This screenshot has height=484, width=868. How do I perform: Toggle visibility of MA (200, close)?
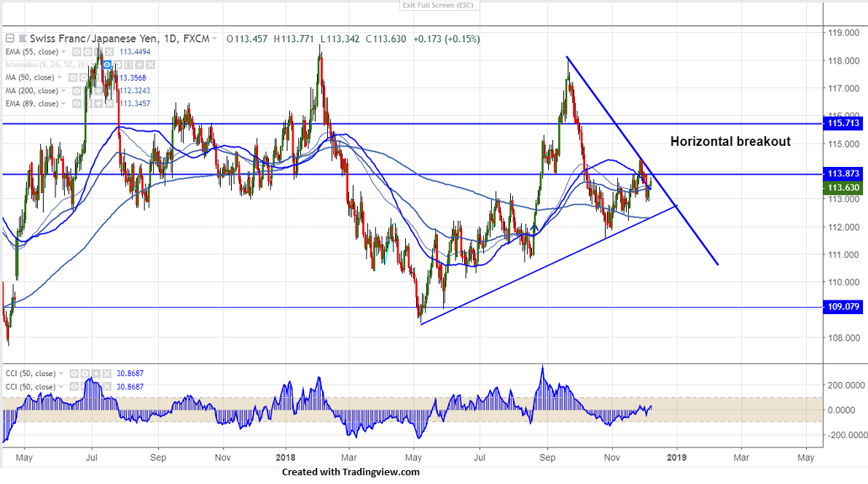coord(77,91)
